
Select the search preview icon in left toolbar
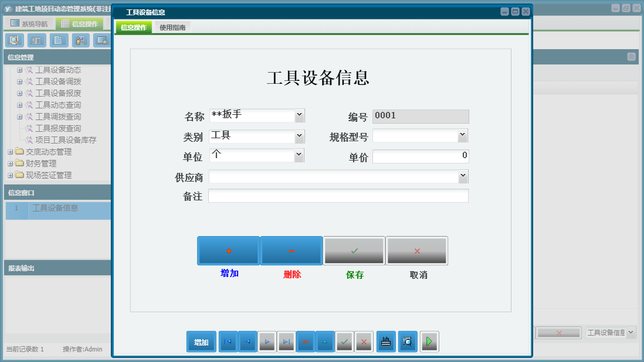pyautogui.click(x=14, y=40)
